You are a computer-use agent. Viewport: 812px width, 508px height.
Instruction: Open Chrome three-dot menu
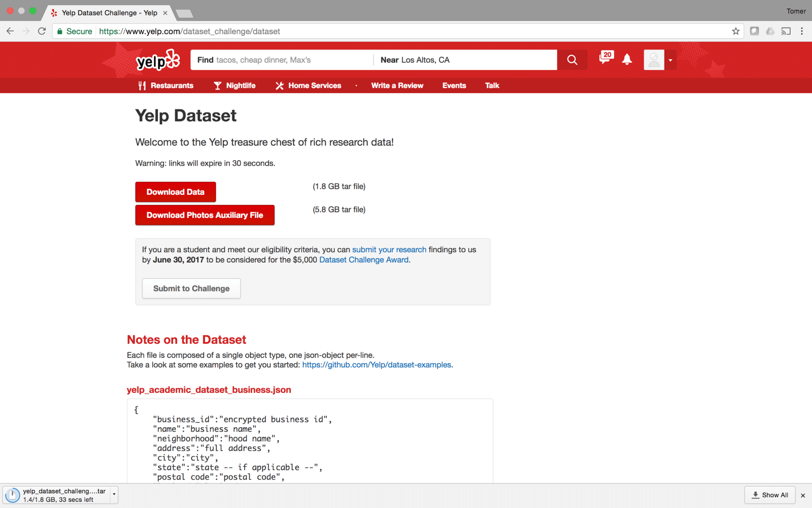(x=802, y=31)
